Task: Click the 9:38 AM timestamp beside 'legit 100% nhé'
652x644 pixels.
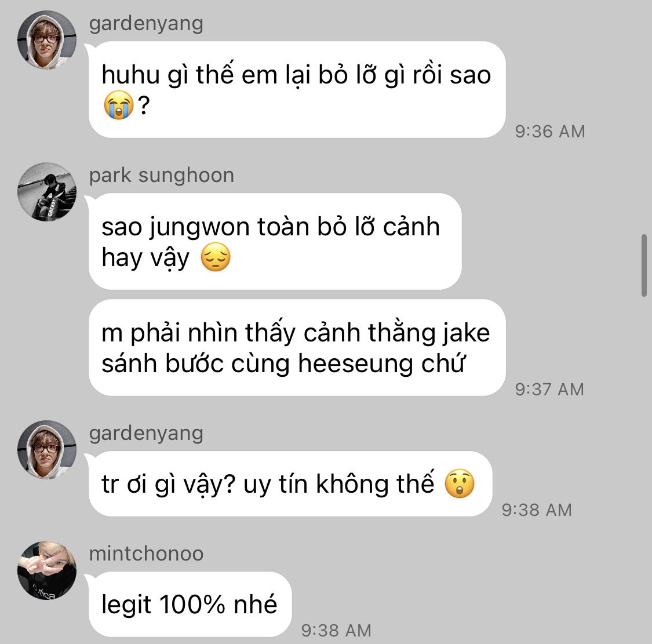Action: click(336, 630)
